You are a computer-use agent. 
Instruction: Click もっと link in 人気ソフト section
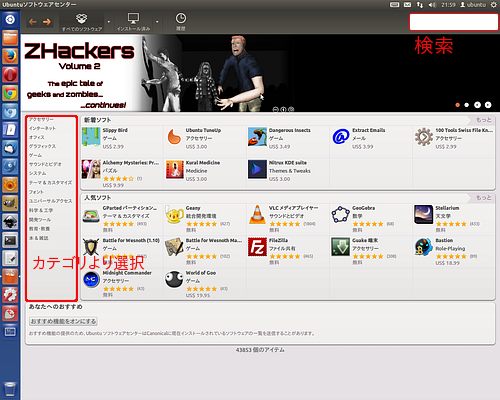coord(484,198)
